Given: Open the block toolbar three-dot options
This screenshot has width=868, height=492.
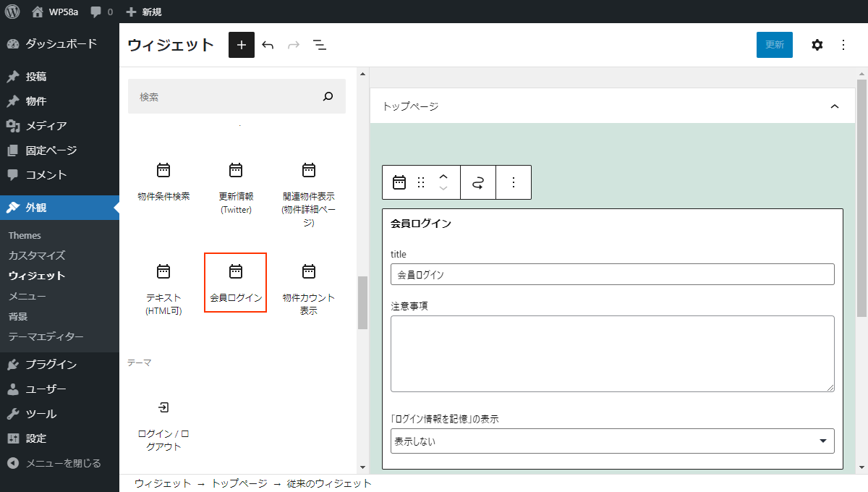Looking at the screenshot, I should 514,182.
